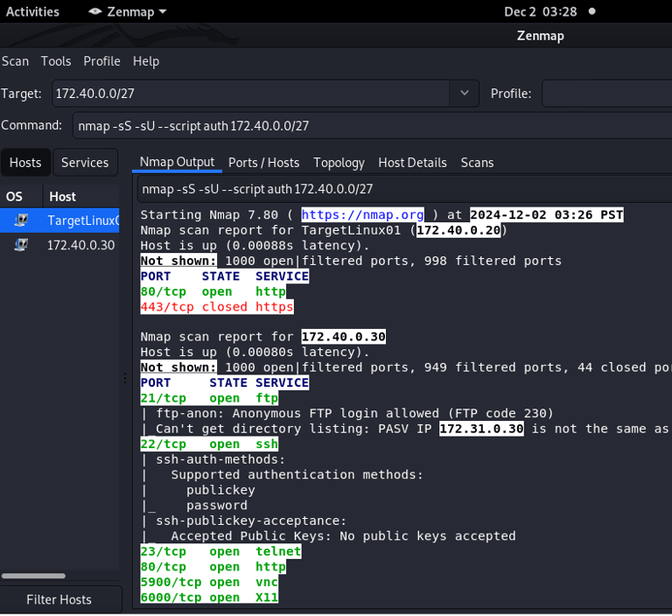The image size is (672, 616).
Task: Click the 22/tcp open ssh line
Action: pyautogui.click(x=209, y=444)
